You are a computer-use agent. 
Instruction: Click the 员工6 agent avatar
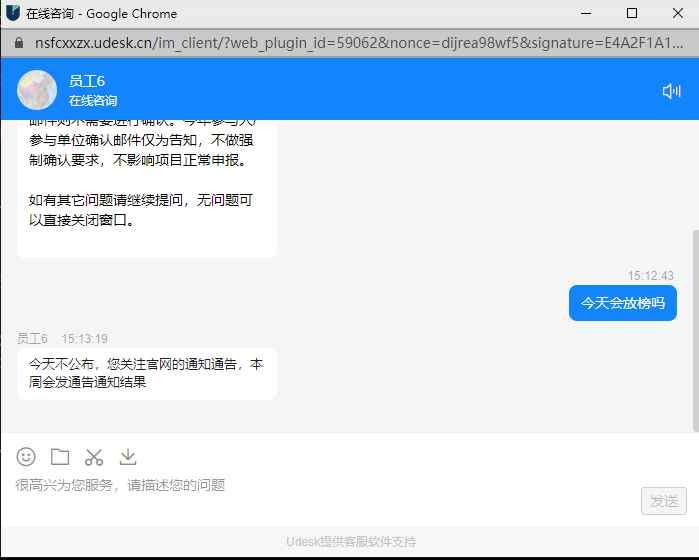(x=37, y=90)
